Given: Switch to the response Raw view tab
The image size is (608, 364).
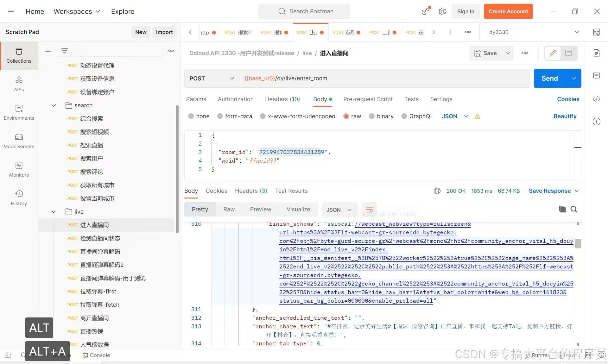Looking at the screenshot, I should [229, 210].
